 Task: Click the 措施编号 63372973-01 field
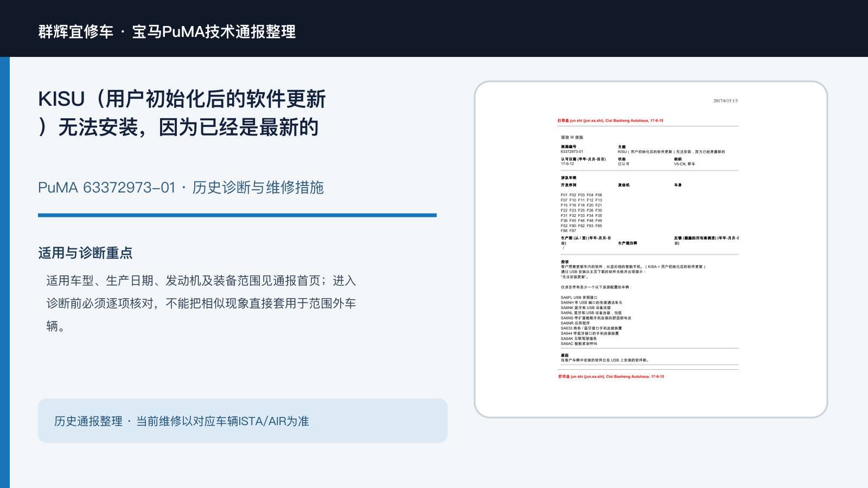(572, 149)
